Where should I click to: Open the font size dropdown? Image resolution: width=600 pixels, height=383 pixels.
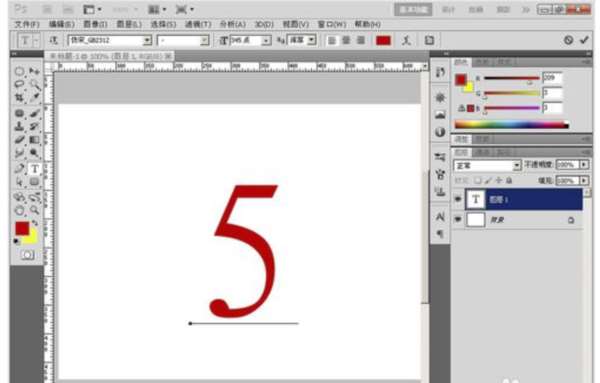click(250, 40)
